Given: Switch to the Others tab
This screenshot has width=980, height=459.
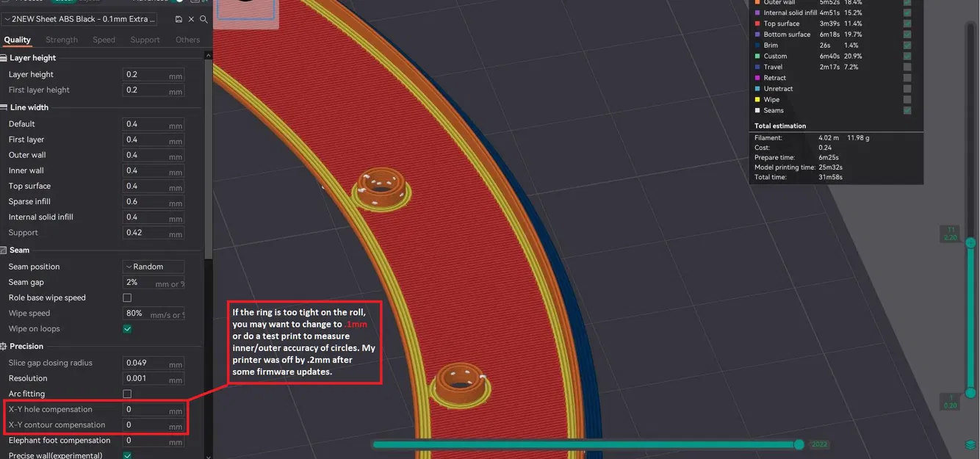Looking at the screenshot, I should click(187, 40).
